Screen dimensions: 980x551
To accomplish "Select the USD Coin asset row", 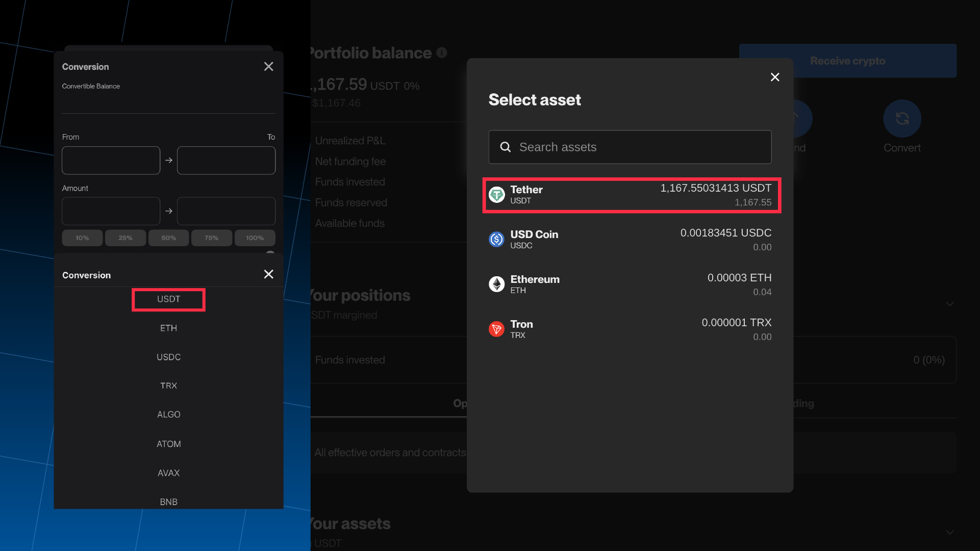I will tap(630, 240).
